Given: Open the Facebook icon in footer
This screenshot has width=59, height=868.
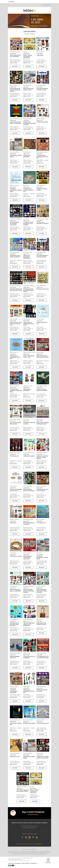Looking at the screenshot, I should (23, 838).
